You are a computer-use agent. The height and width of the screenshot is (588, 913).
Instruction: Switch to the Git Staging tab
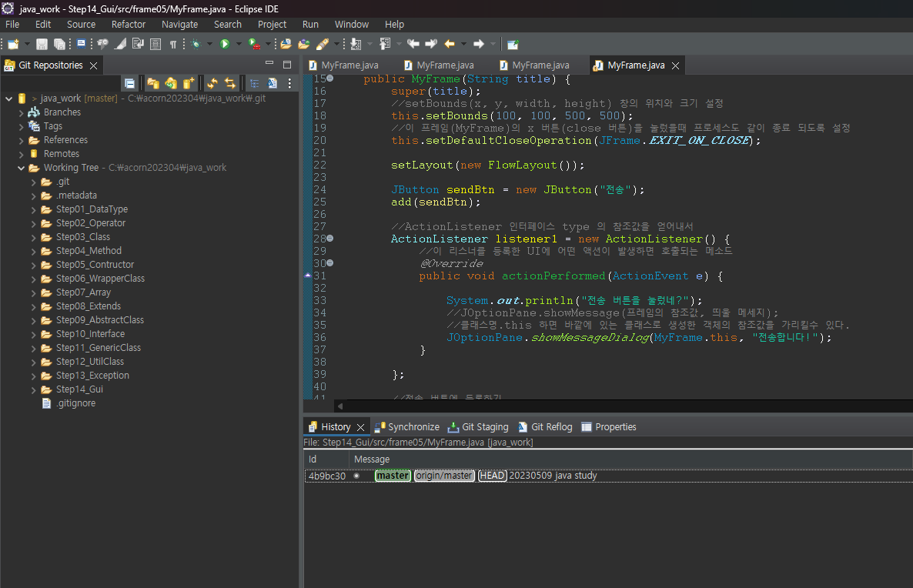coord(484,427)
